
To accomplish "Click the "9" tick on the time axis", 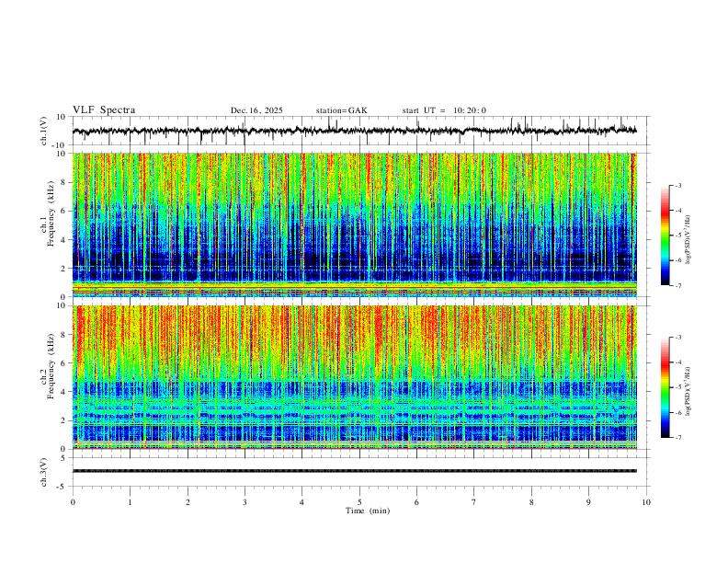I will coord(588,502).
